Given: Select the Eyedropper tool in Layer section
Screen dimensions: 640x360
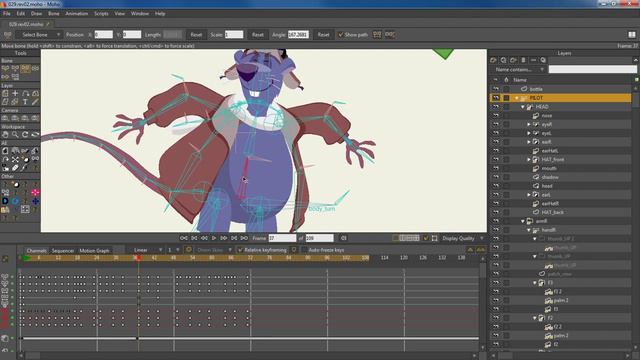Looking at the screenshot, I should coord(35,102).
